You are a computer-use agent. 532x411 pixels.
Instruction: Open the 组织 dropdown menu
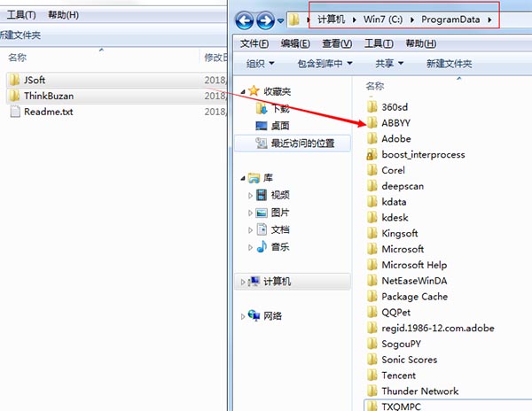pos(260,64)
